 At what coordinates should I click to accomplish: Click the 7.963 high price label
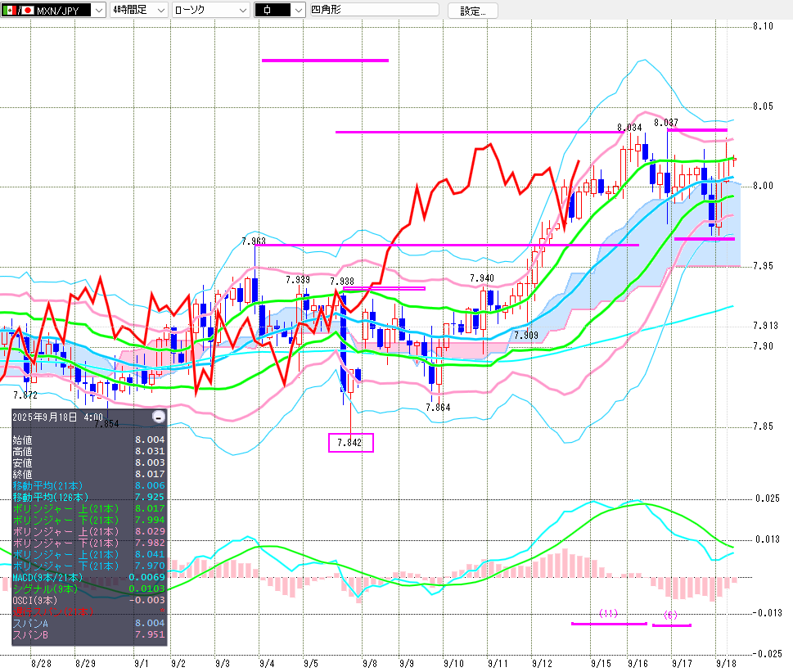(x=254, y=241)
